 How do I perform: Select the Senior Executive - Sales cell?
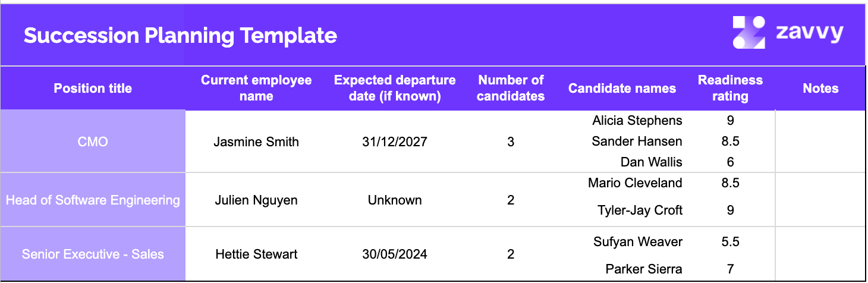[x=93, y=254]
